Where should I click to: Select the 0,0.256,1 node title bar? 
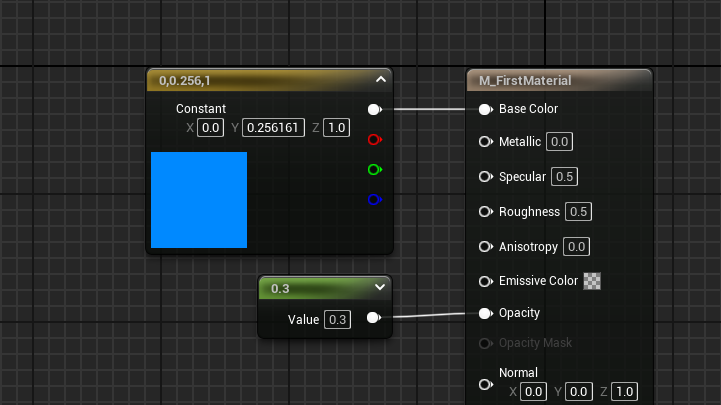(269, 80)
